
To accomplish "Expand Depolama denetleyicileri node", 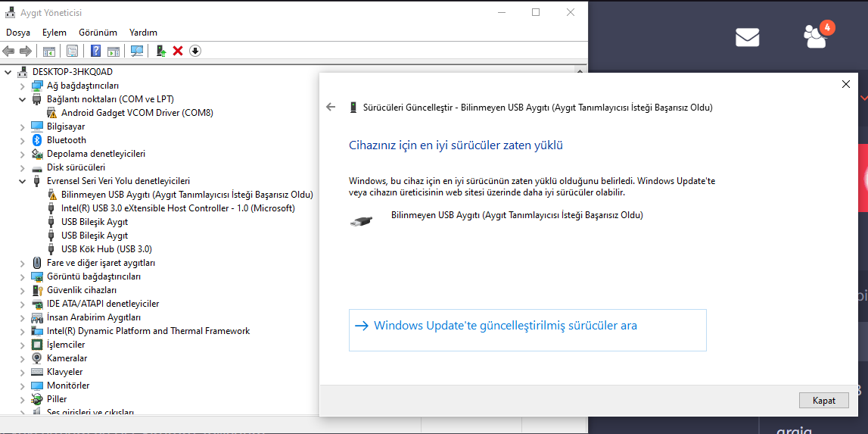I will (x=22, y=154).
